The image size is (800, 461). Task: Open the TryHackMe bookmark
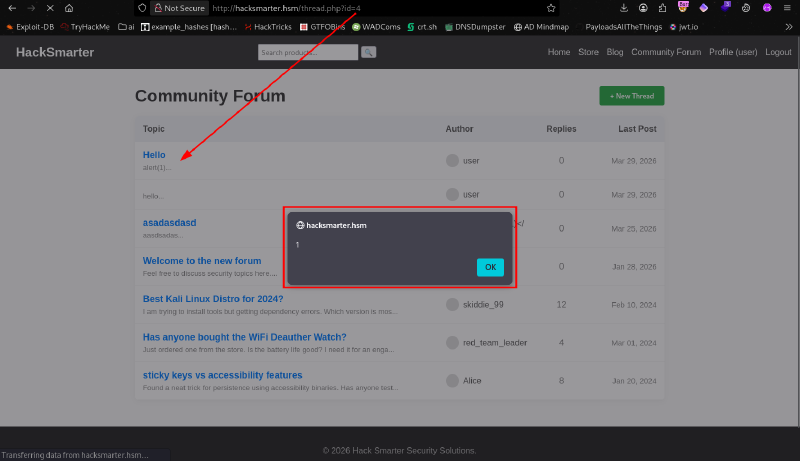[85, 27]
